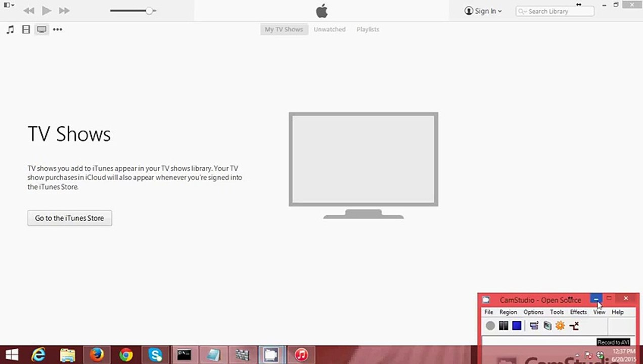This screenshot has width=643, height=364.
Task: Click the Search Library field
Action: [555, 11]
